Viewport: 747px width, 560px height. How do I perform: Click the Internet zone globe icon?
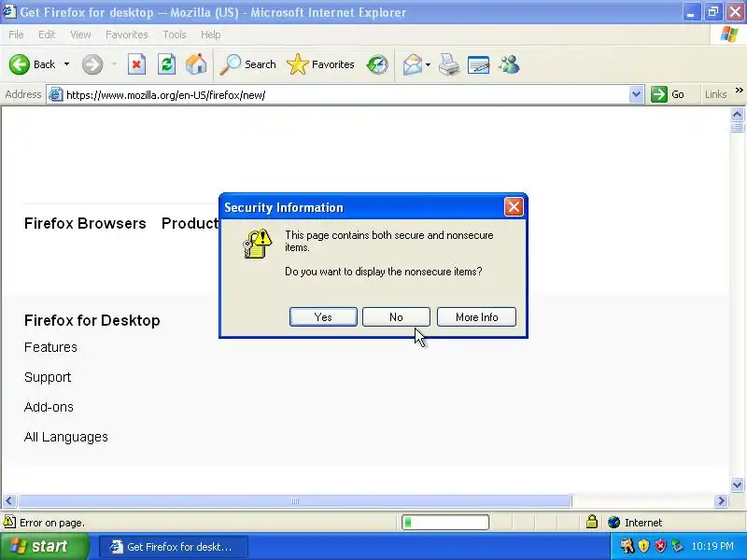pos(613,523)
